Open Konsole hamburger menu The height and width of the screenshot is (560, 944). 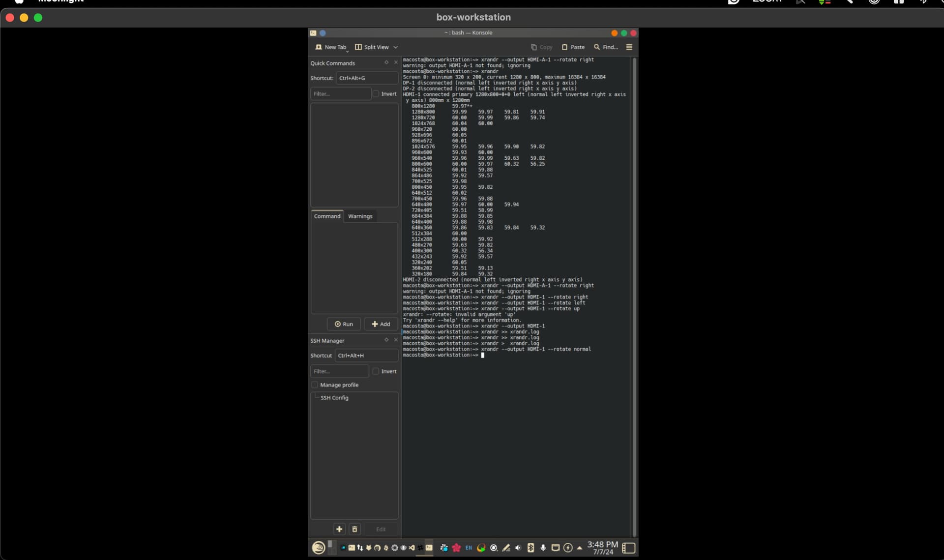tap(629, 47)
